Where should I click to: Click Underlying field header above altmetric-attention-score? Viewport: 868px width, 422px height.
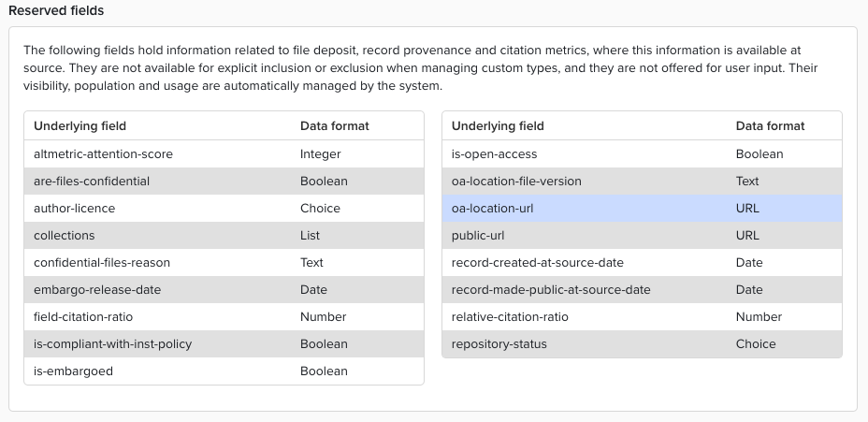tap(80, 126)
